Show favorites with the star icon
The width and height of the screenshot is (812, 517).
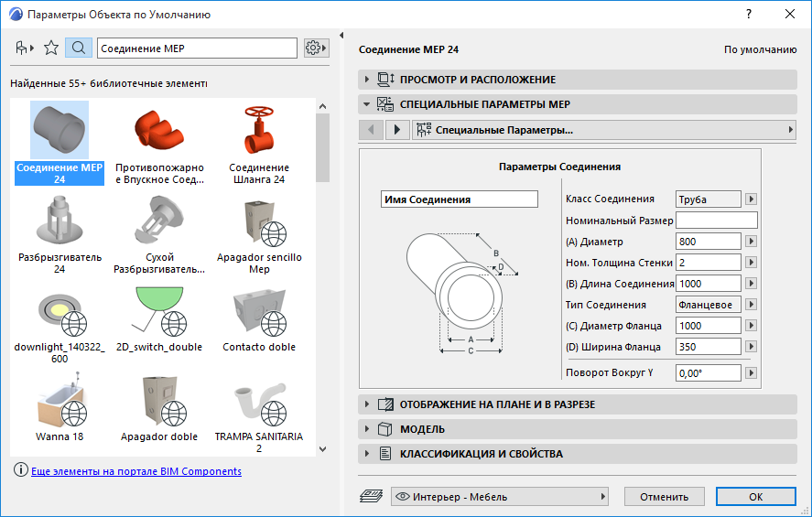tap(51, 48)
